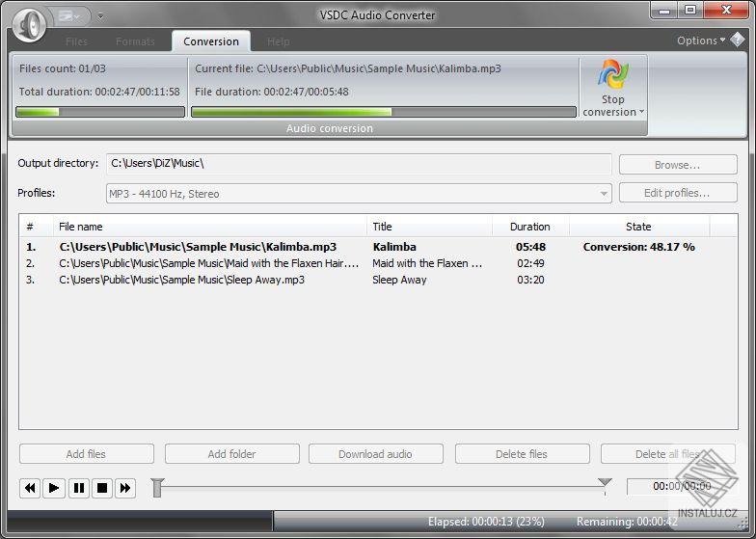
Task: Click the 02:49 duration cell
Action: point(530,263)
